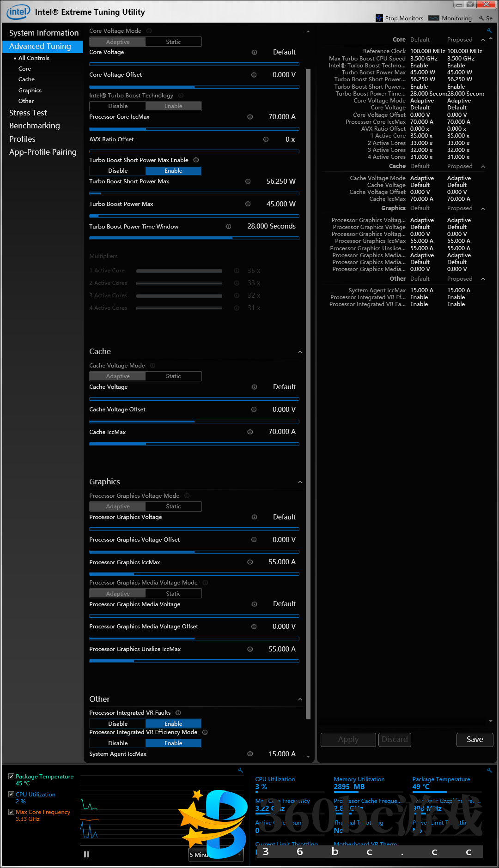
Task: Open the Monitoring graph icon
Action: click(x=433, y=18)
